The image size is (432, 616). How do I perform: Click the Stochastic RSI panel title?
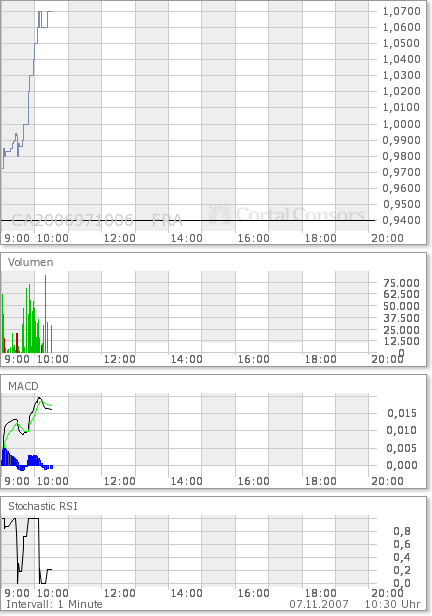(43, 506)
